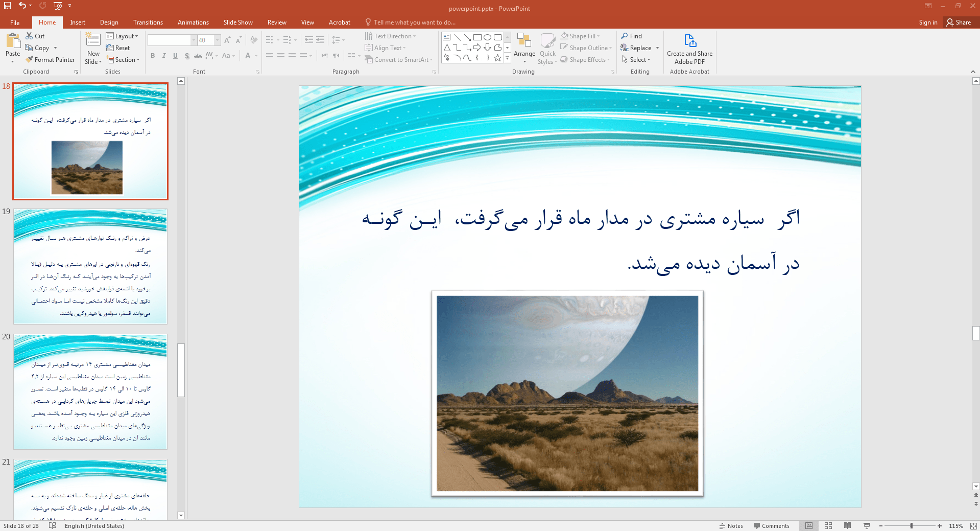Start presentation from beginning icon in title bar
The height and width of the screenshot is (531, 980).
(x=58, y=6)
